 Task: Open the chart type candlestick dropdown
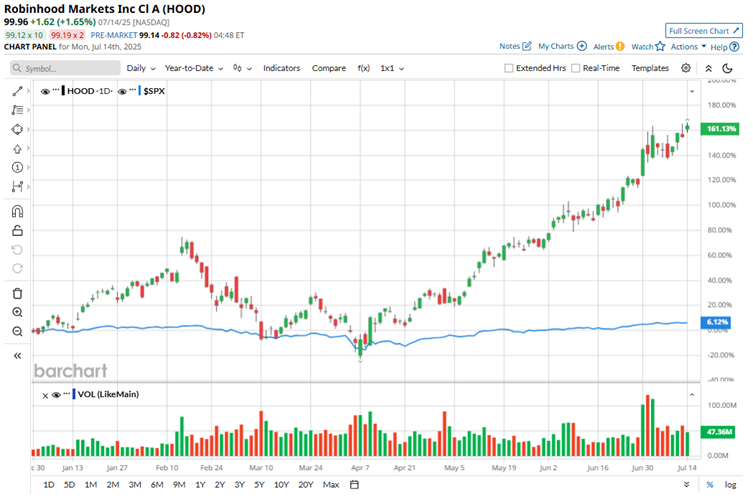click(x=242, y=68)
